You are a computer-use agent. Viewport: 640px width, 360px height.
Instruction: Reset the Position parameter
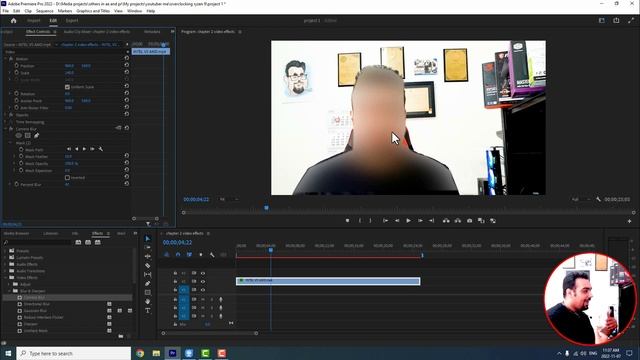click(127, 65)
